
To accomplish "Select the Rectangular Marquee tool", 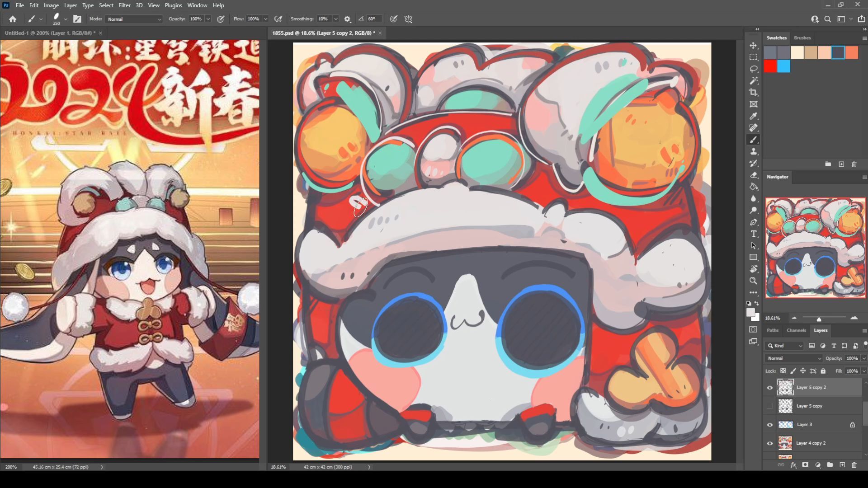I will (x=753, y=57).
